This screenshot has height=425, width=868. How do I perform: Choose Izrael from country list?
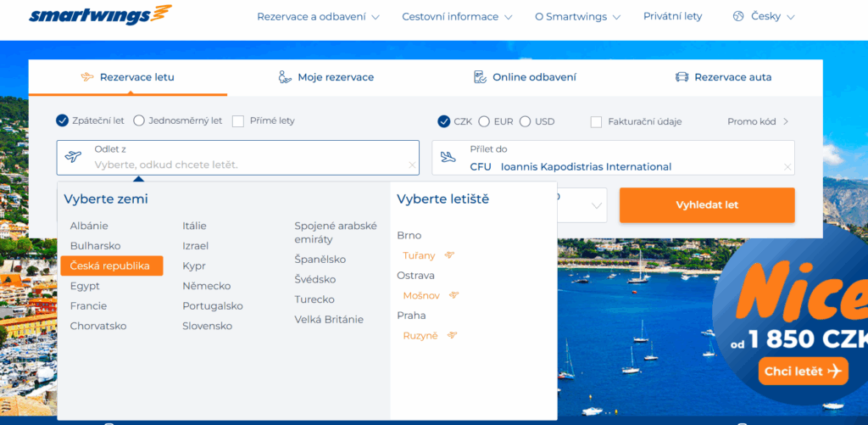196,245
